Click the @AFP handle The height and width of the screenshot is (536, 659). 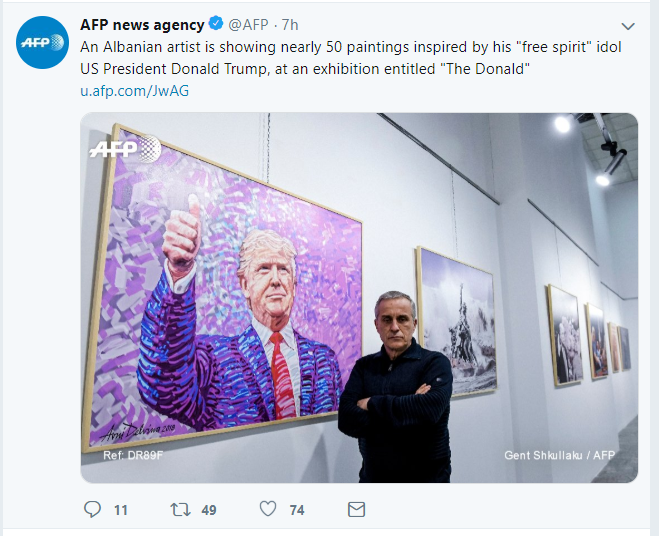click(x=248, y=25)
